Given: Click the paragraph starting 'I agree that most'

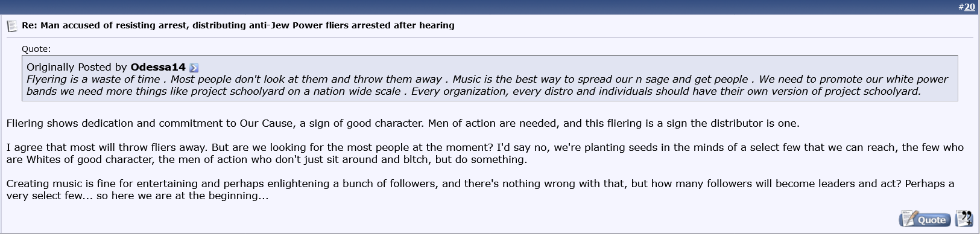Looking at the screenshot, I should click(x=485, y=153).
